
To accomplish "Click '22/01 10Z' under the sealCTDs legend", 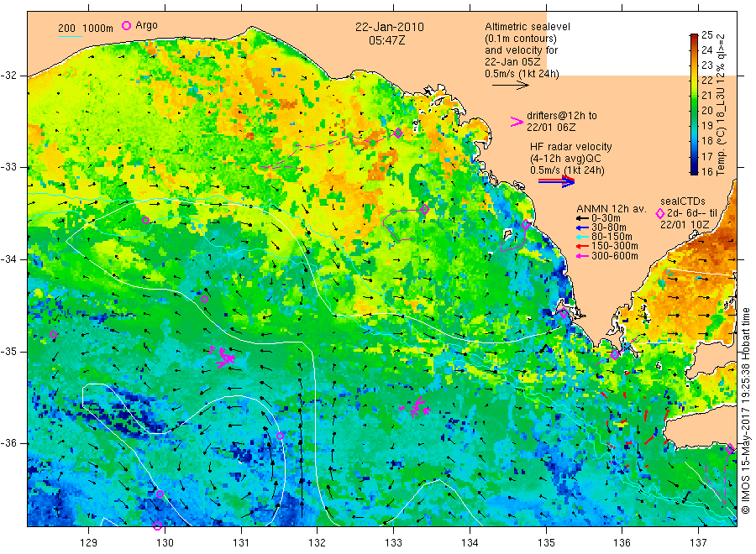I will coord(685,225).
